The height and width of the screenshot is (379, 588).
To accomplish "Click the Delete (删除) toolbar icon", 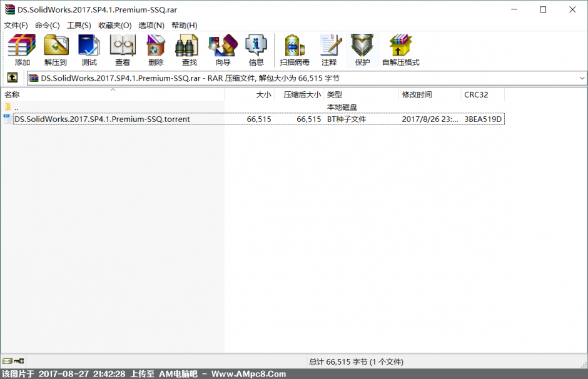I will point(156,50).
